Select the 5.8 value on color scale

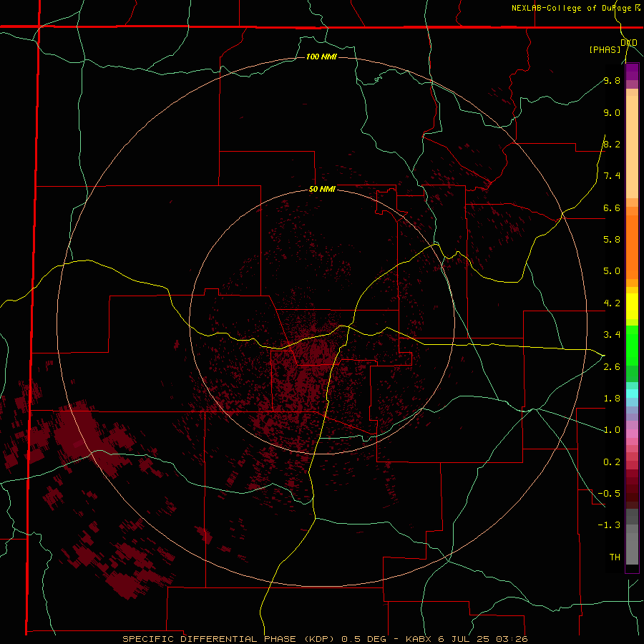(x=612, y=240)
